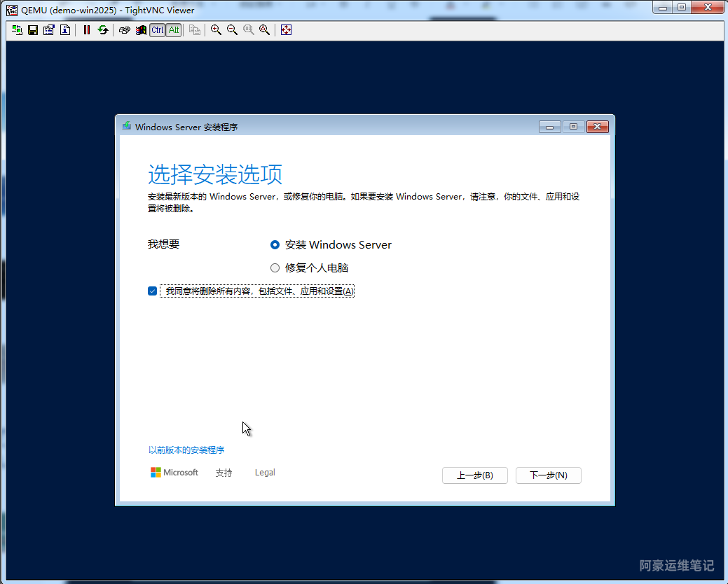Uncheck the '我同意将删除所有内容' checkbox
The width and height of the screenshot is (728, 584).
point(152,291)
